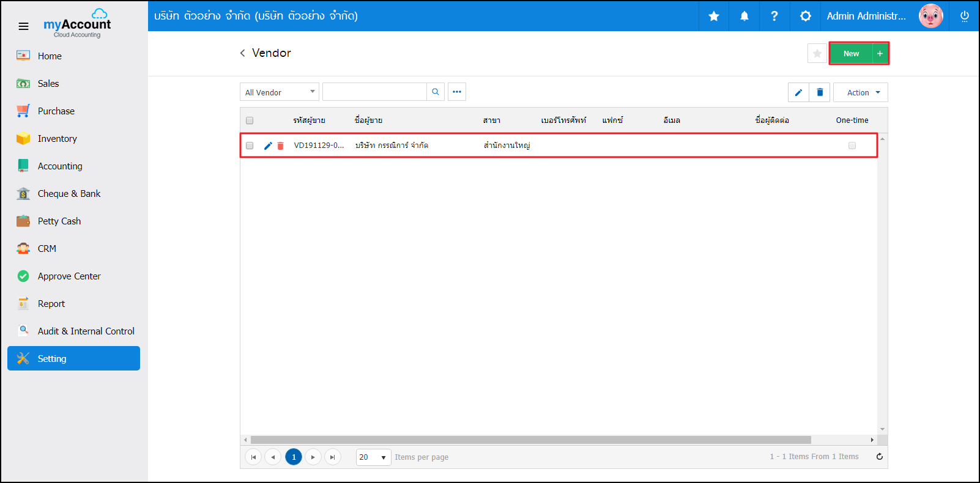Add Vendor page to favorites star
Viewport: 980px width, 483px height.
tap(817, 53)
